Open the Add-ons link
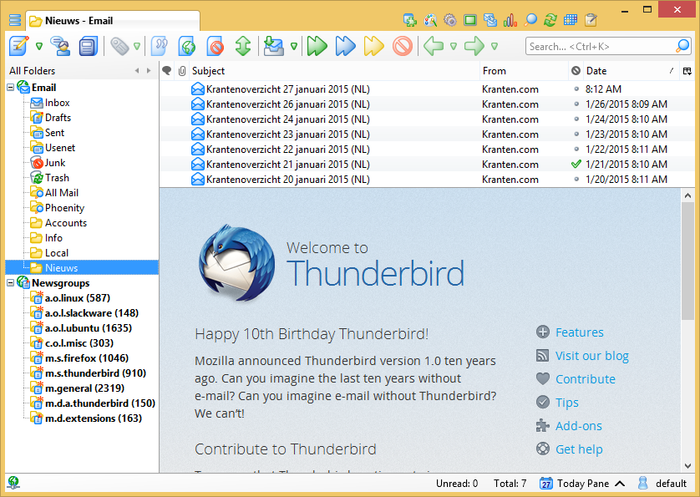Screen dimensions: 700x497 click(x=579, y=426)
